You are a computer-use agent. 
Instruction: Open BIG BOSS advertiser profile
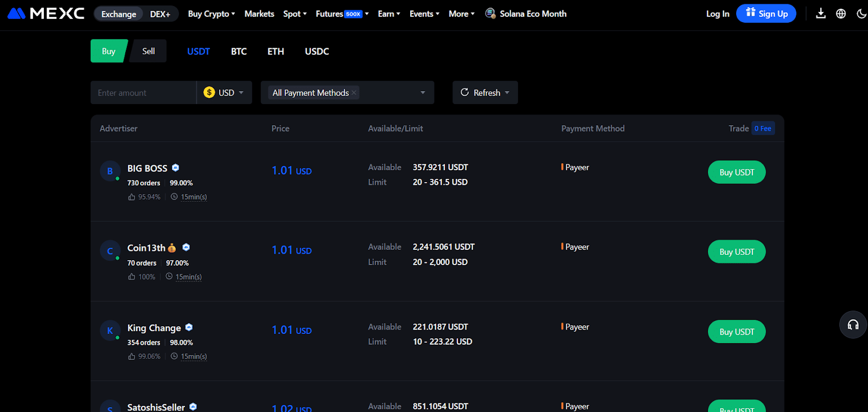147,168
